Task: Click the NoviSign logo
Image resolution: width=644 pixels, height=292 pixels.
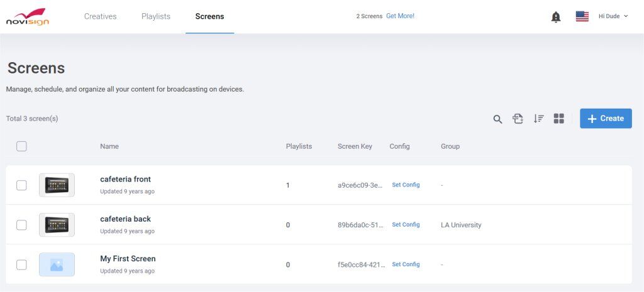Action: pyautogui.click(x=28, y=17)
